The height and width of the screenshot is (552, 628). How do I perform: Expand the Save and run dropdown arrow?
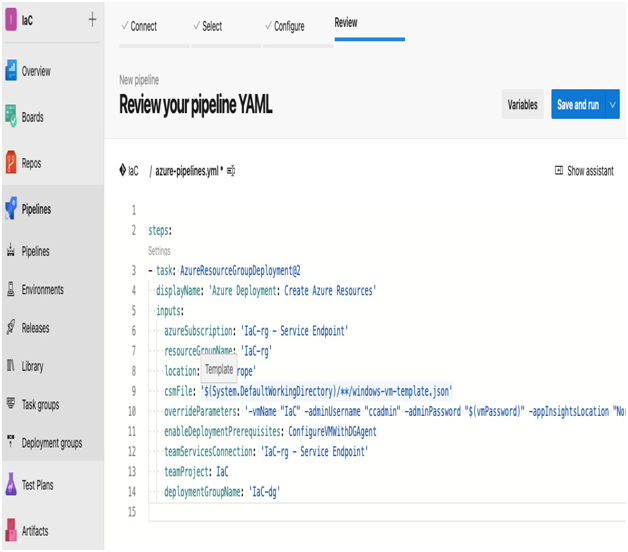click(x=612, y=105)
